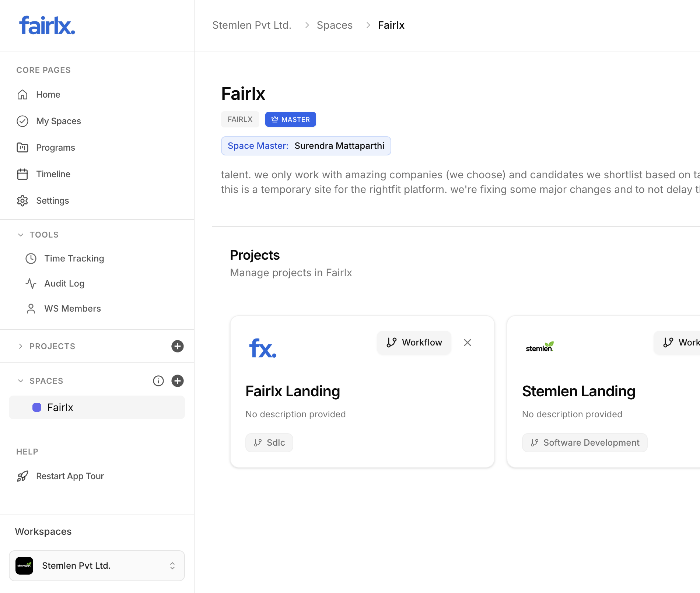Click the Settings gear icon
Image resolution: width=700 pixels, height=593 pixels.
[x=22, y=201]
